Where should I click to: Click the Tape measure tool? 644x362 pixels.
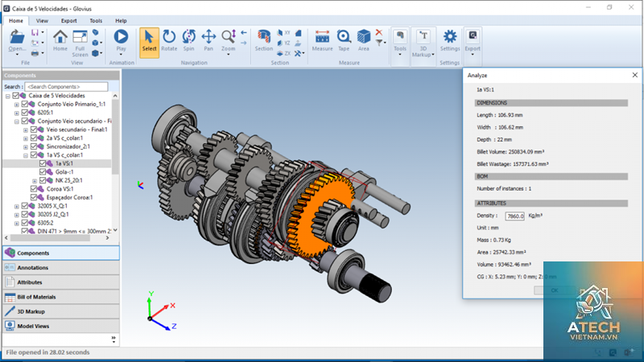pos(344,36)
